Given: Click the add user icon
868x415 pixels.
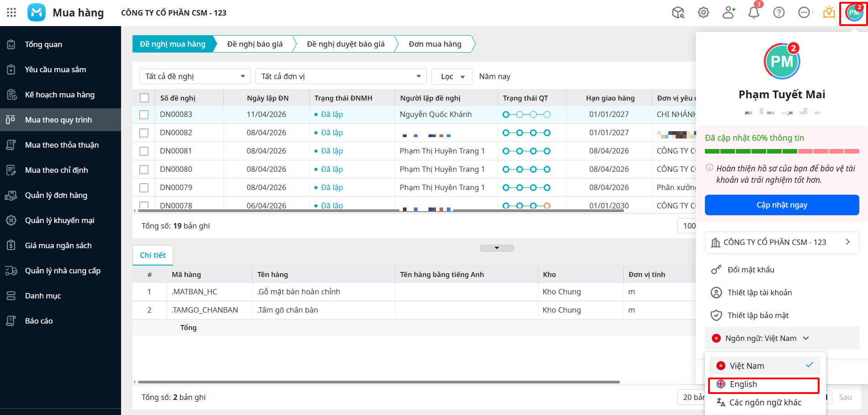Looking at the screenshot, I should [729, 12].
